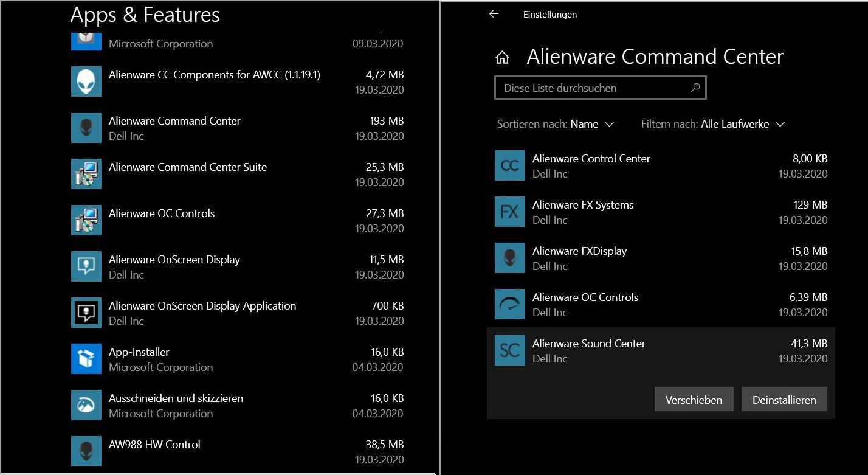Click the Alienware CC Components alien head icon
The height and width of the screenshot is (475, 868).
86,81
